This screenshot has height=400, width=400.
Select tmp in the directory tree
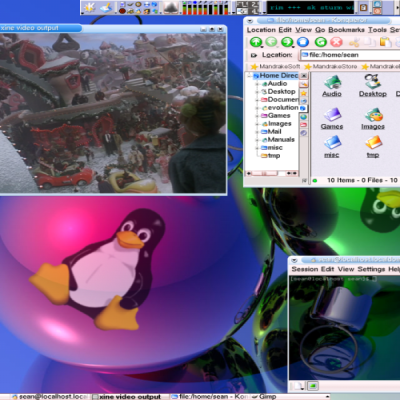[270, 155]
